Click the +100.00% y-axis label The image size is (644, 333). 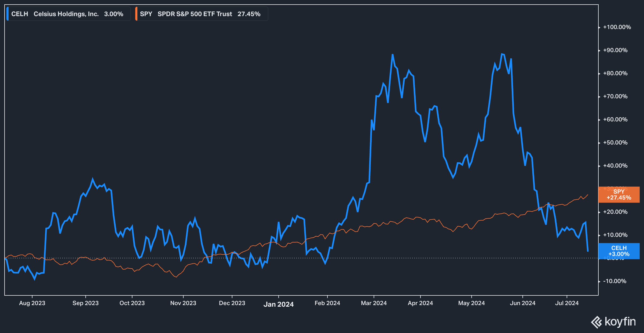(617, 27)
